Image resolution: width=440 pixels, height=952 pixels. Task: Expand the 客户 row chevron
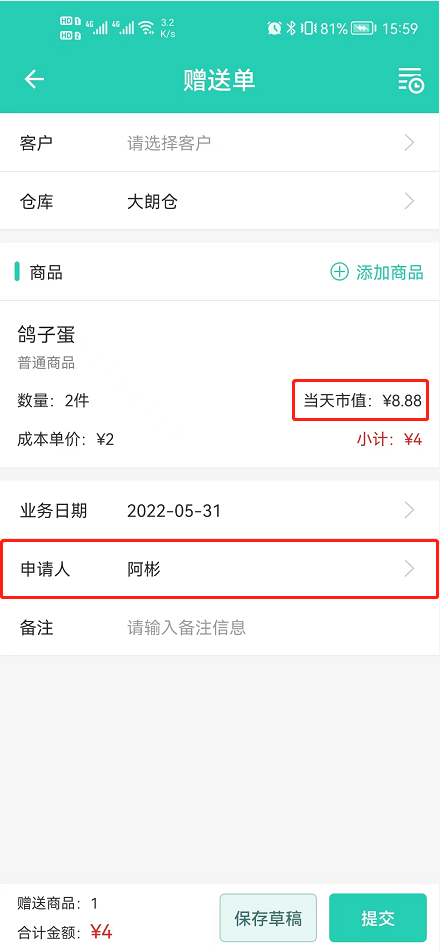click(410, 143)
